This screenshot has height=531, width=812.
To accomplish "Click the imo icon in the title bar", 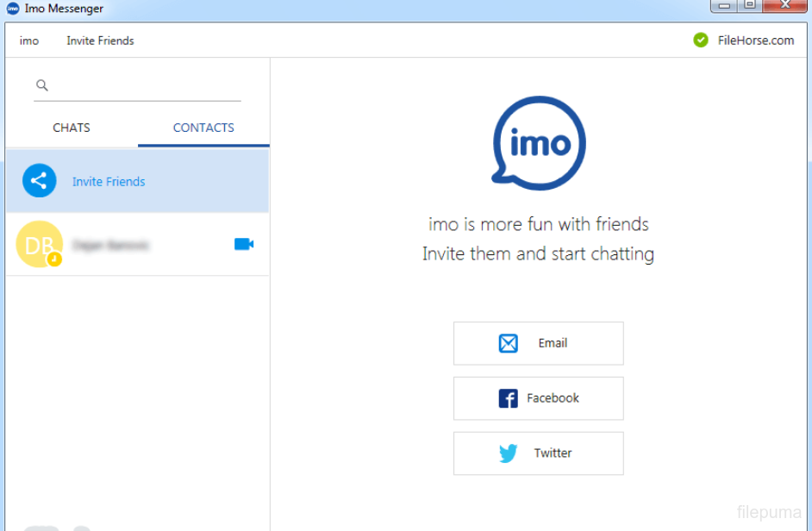I will pos(13,9).
